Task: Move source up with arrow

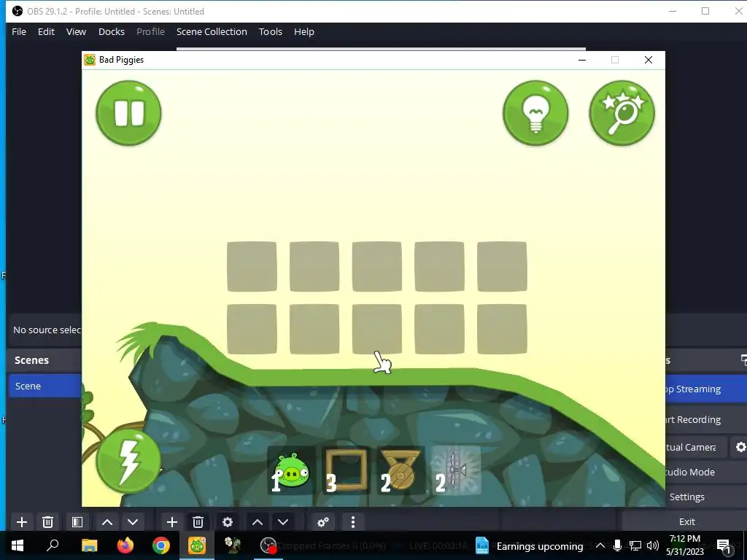Action: [x=258, y=522]
